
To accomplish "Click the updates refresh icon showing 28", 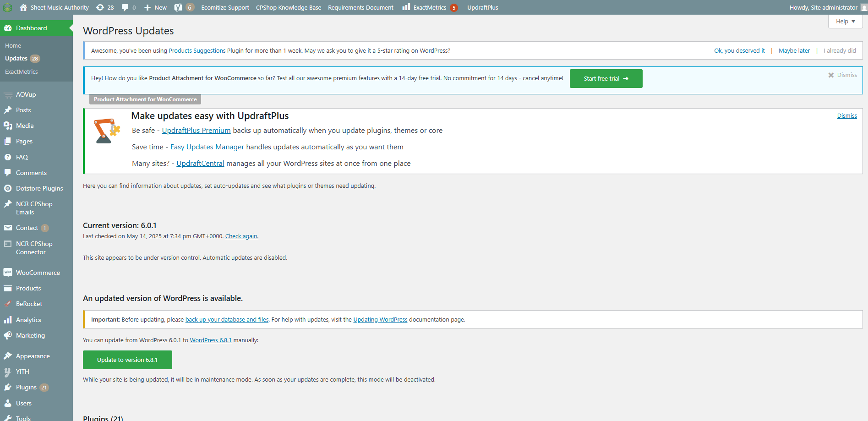I will tap(100, 7).
